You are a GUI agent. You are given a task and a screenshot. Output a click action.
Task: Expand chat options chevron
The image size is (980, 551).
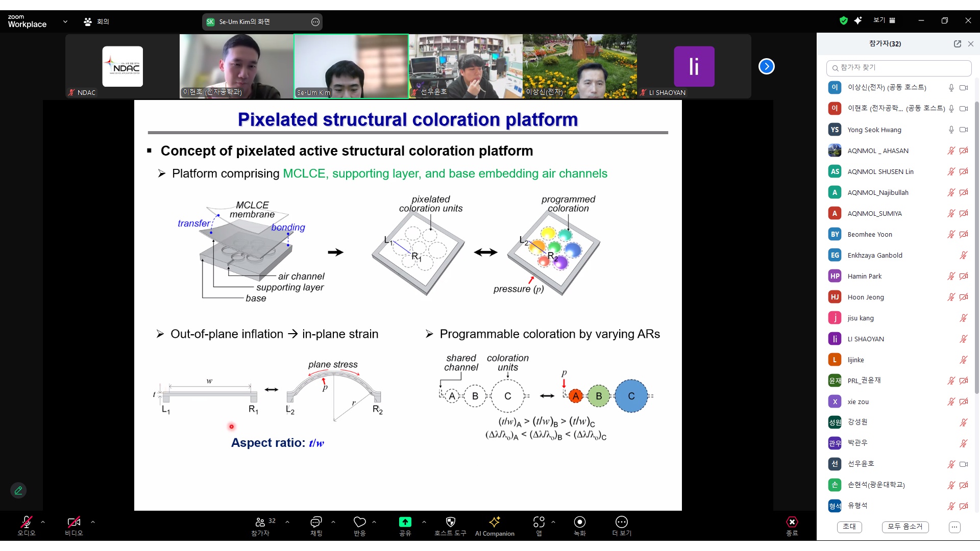(x=333, y=522)
